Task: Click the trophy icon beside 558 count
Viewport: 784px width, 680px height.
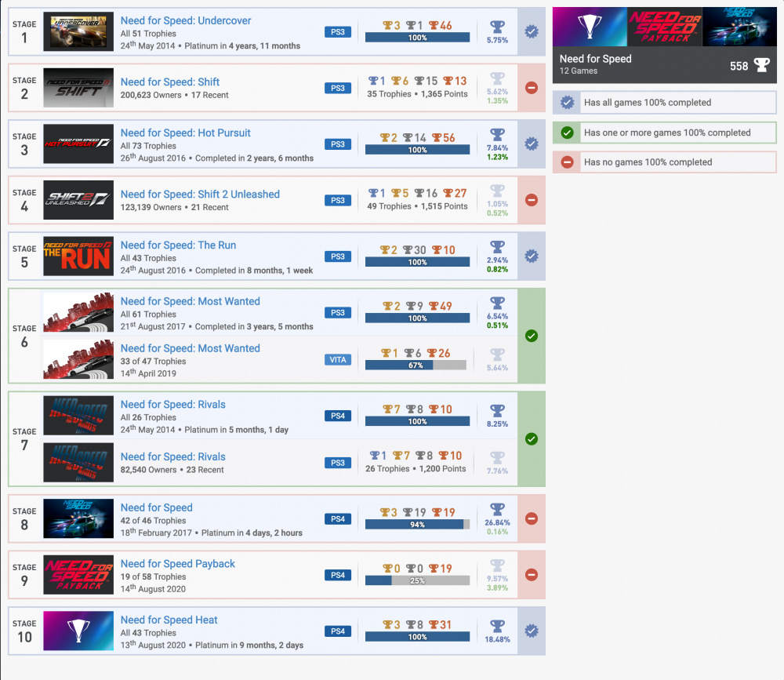Action: tap(761, 65)
